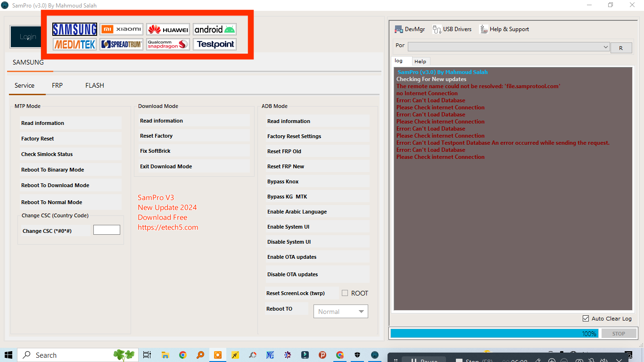Switch to the Service tab
Viewport: 644px width, 362px height.
25,85
